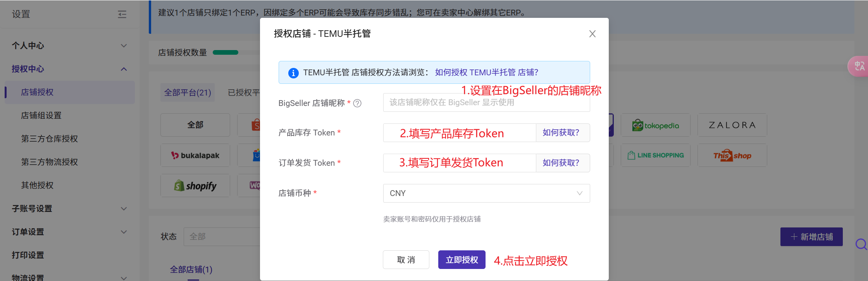This screenshot has width=868, height=281.
Task: Collapse the settings sidebar menu icon
Action: coord(122,14)
